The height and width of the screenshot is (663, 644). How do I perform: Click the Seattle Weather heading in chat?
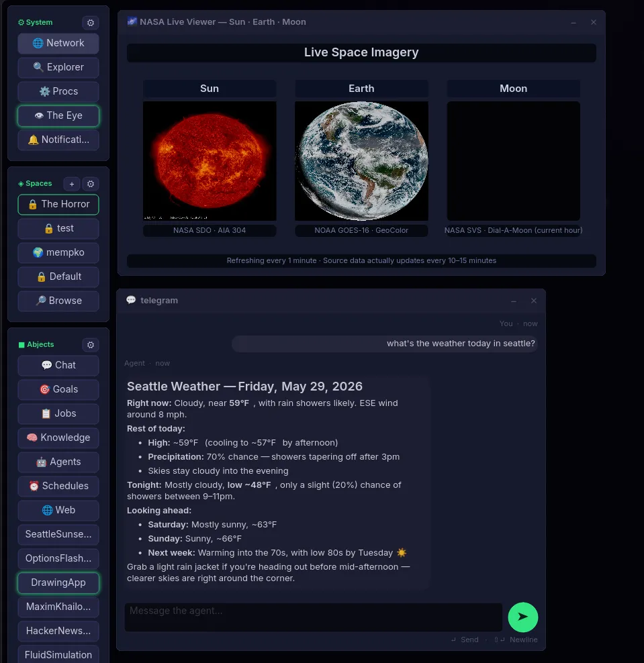244,387
